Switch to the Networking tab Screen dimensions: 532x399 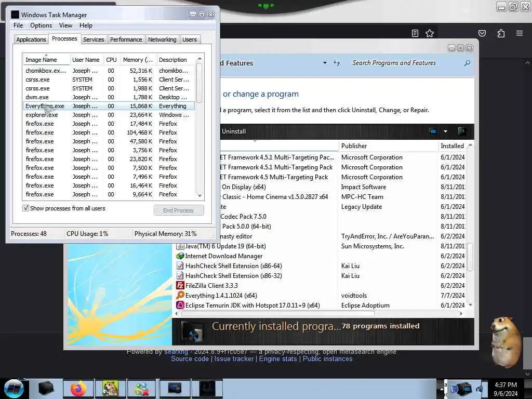[162, 39]
